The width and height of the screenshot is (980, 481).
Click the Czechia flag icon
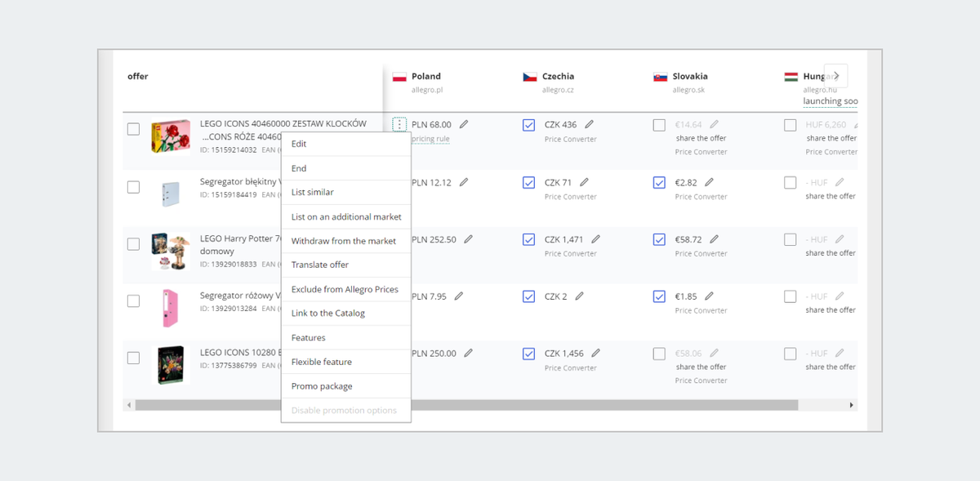530,77
